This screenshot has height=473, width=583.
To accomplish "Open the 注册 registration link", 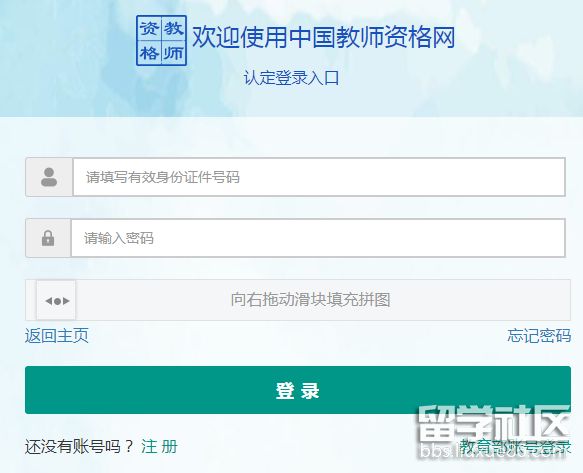I will tap(159, 447).
